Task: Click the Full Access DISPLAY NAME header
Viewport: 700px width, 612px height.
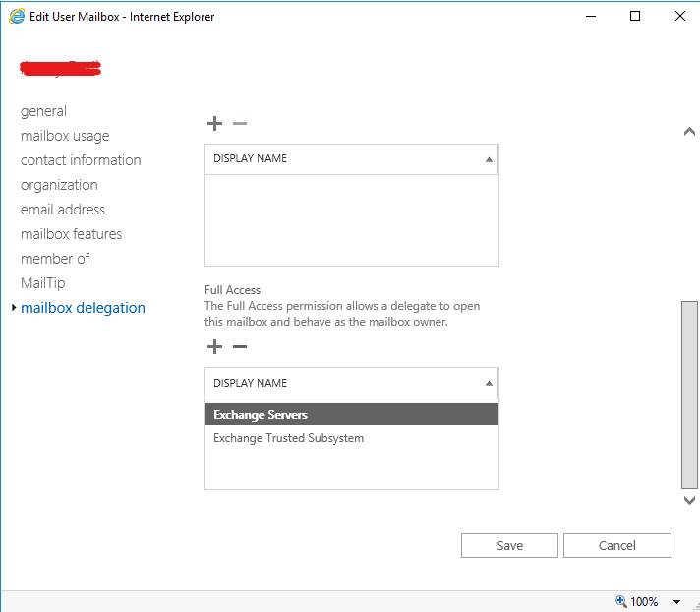Action: click(x=352, y=383)
